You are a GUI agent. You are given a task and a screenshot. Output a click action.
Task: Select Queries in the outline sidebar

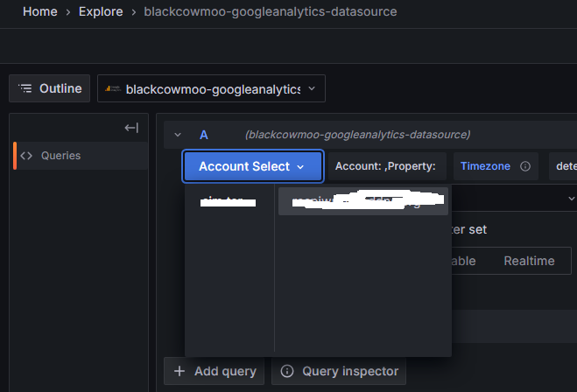(81, 156)
